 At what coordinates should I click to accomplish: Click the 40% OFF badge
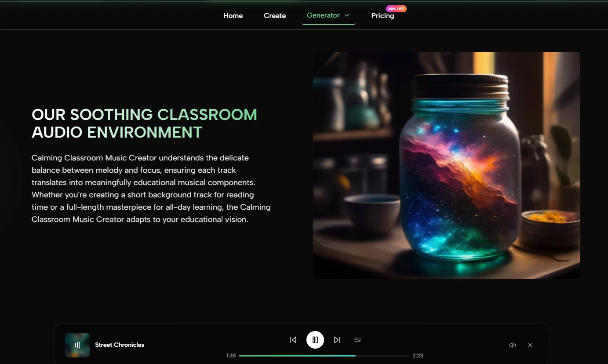[396, 9]
